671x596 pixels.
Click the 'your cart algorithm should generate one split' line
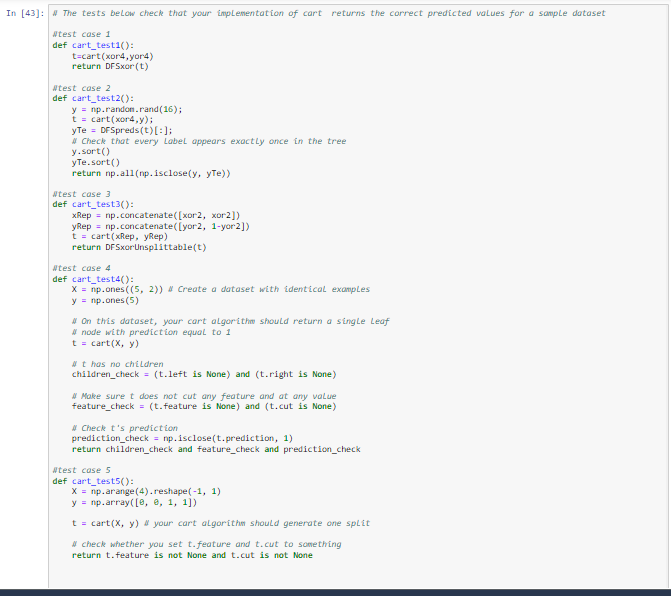point(221,523)
